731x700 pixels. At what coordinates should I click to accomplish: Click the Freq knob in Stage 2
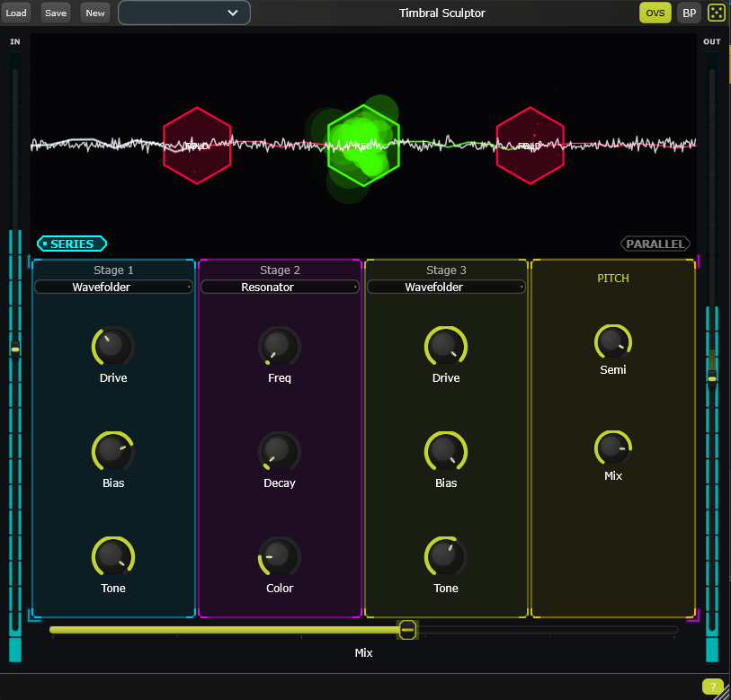pos(279,346)
